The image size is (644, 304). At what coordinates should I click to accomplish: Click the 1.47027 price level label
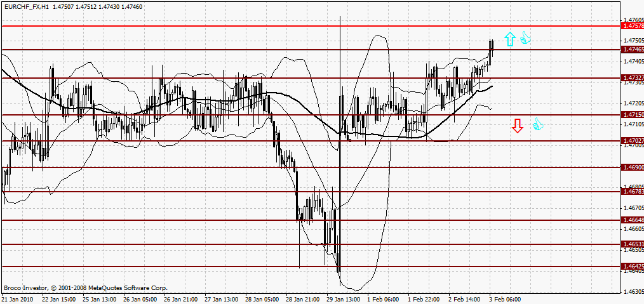pyautogui.click(x=633, y=140)
